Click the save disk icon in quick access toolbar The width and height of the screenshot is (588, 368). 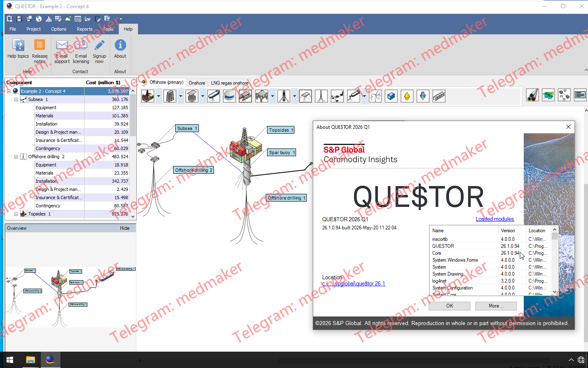click(x=19, y=19)
